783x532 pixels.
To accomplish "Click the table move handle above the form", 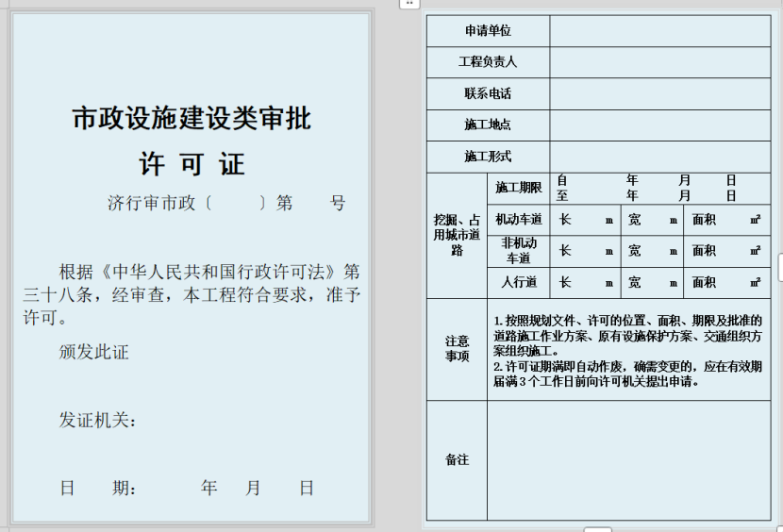I will 409,4.
